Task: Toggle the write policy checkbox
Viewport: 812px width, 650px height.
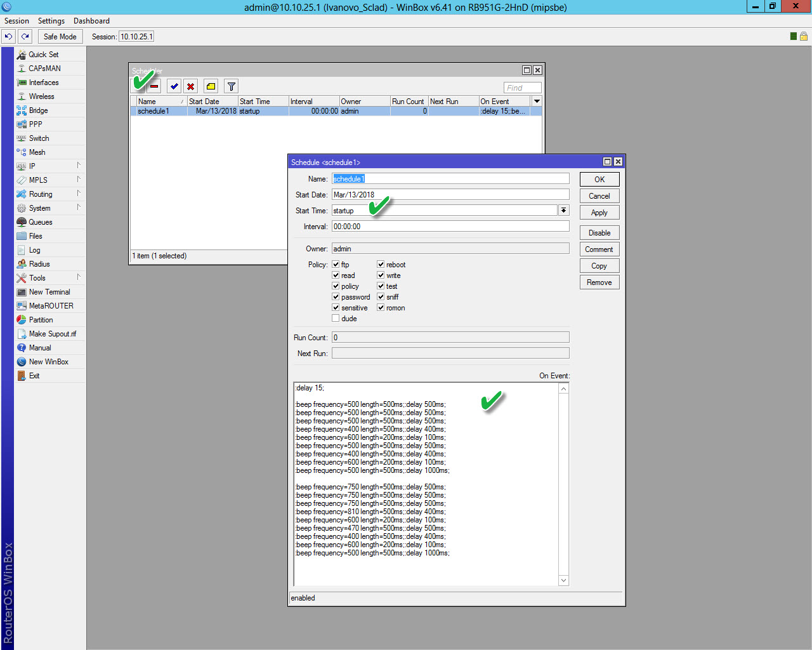Action: (x=381, y=275)
